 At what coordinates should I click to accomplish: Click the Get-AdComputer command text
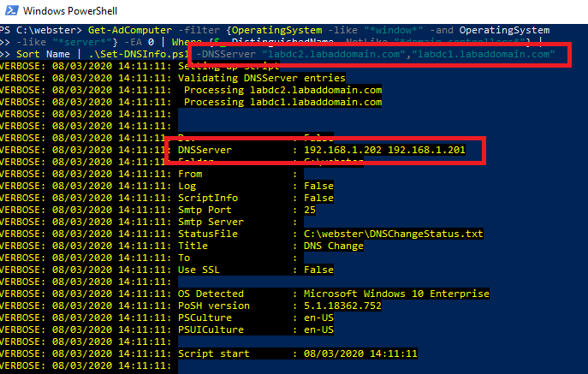tap(122, 31)
